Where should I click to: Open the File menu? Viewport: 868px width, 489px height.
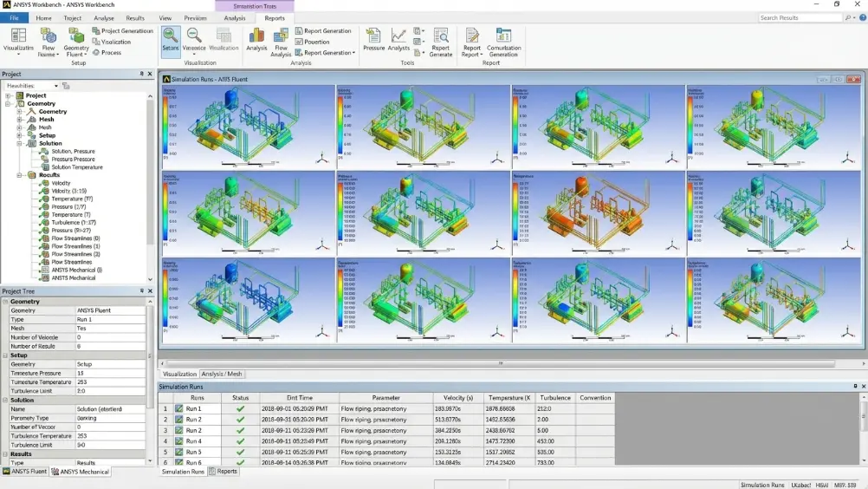(14, 18)
